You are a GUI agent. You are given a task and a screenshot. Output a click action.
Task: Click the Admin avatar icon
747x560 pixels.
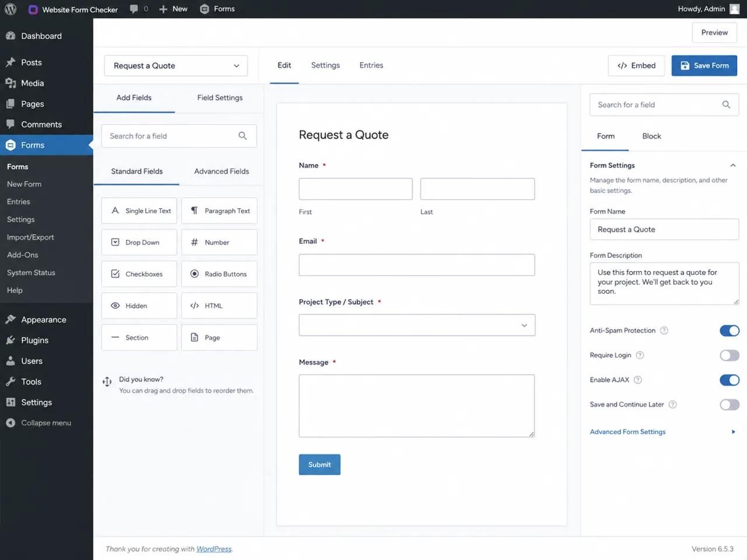[x=734, y=9]
